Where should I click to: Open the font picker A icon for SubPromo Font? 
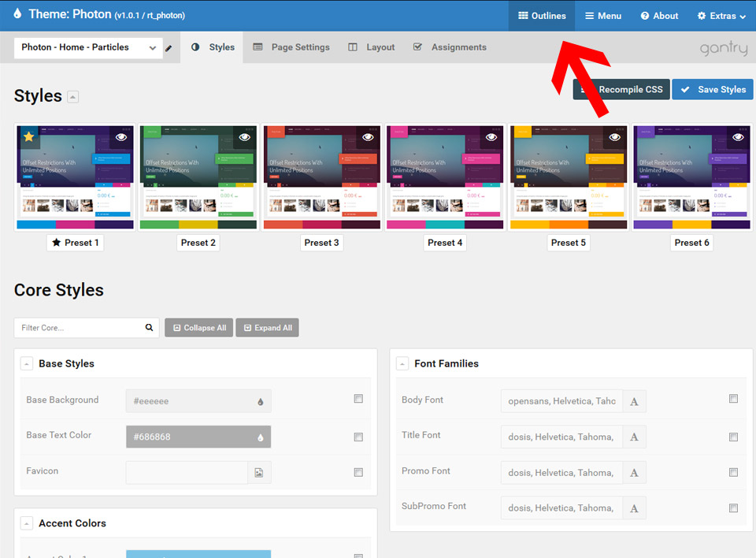634,508
